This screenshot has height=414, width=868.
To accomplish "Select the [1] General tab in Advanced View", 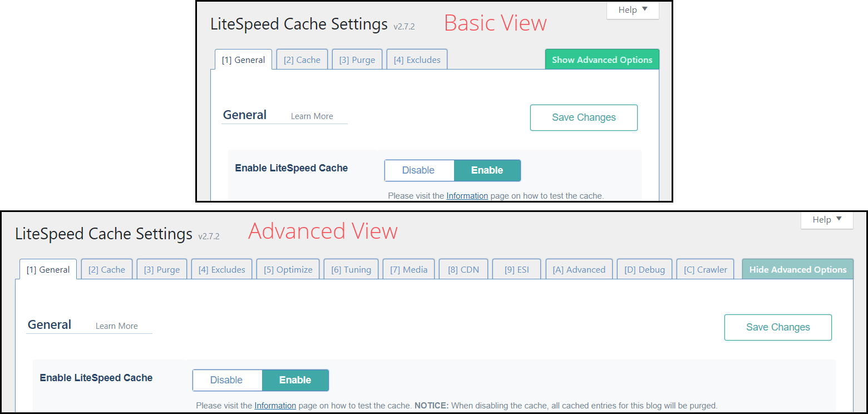I will click(48, 269).
